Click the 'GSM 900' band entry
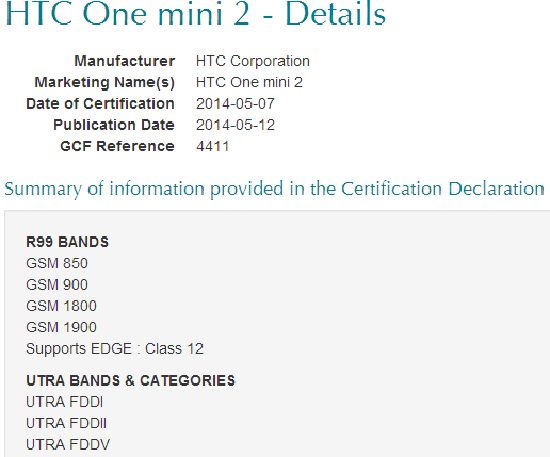 click(x=57, y=285)
